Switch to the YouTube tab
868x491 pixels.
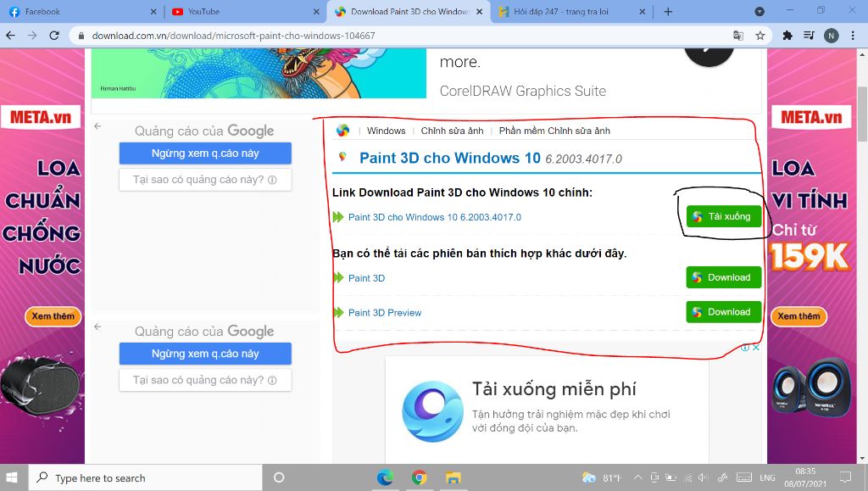click(243, 12)
